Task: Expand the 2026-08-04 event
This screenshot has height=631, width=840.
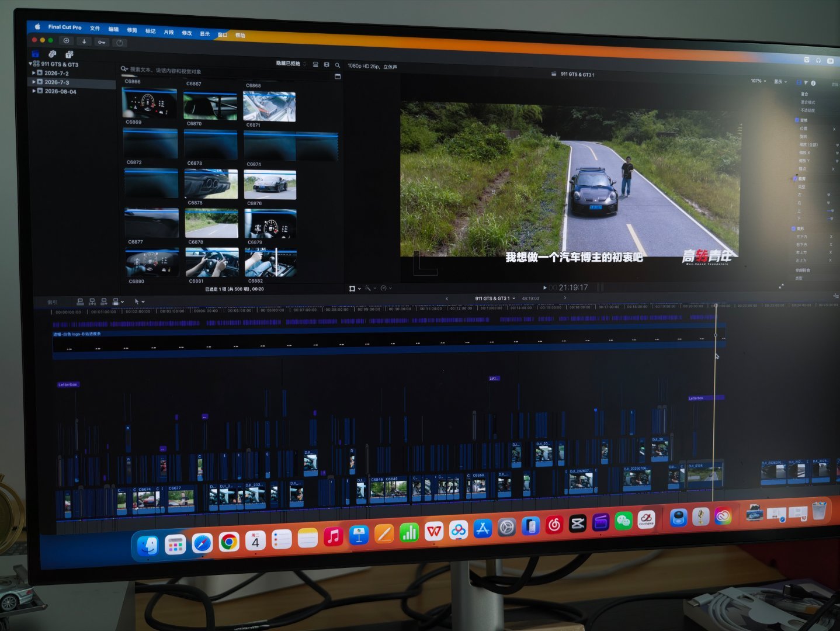Action: [x=34, y=91]
